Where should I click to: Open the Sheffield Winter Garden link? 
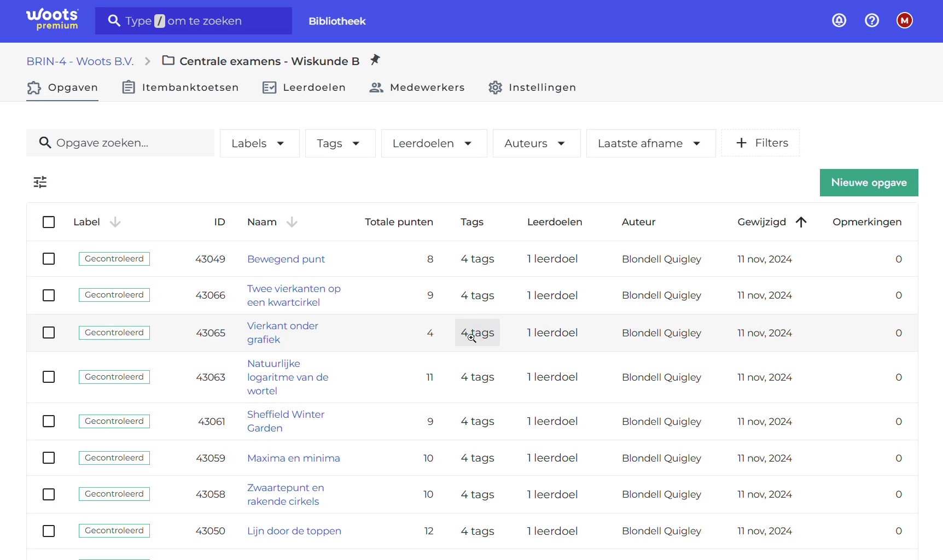286,421
